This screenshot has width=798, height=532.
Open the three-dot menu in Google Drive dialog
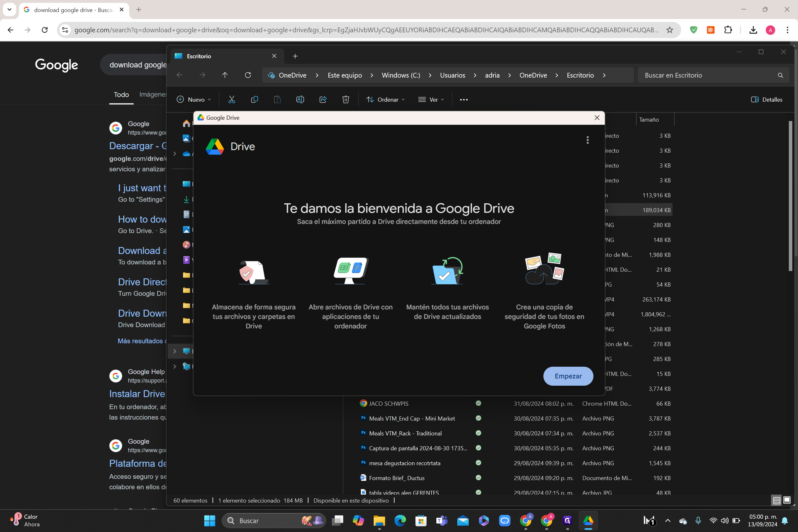click(587, 140)
